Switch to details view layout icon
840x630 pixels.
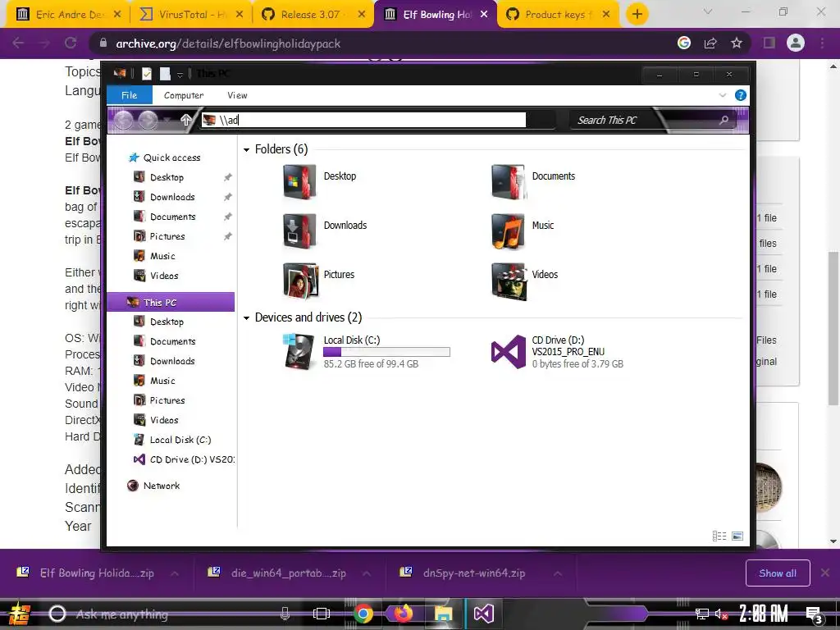coord(719,536)
